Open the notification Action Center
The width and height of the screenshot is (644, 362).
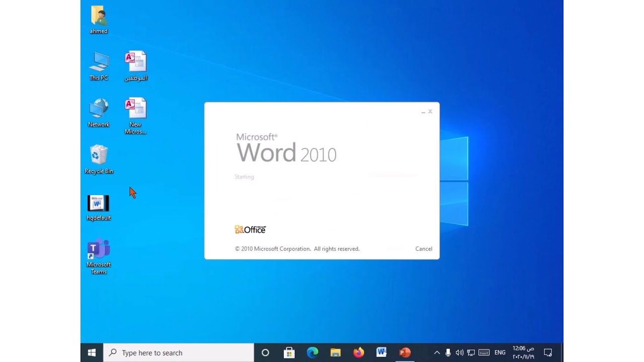click(548, 352)
